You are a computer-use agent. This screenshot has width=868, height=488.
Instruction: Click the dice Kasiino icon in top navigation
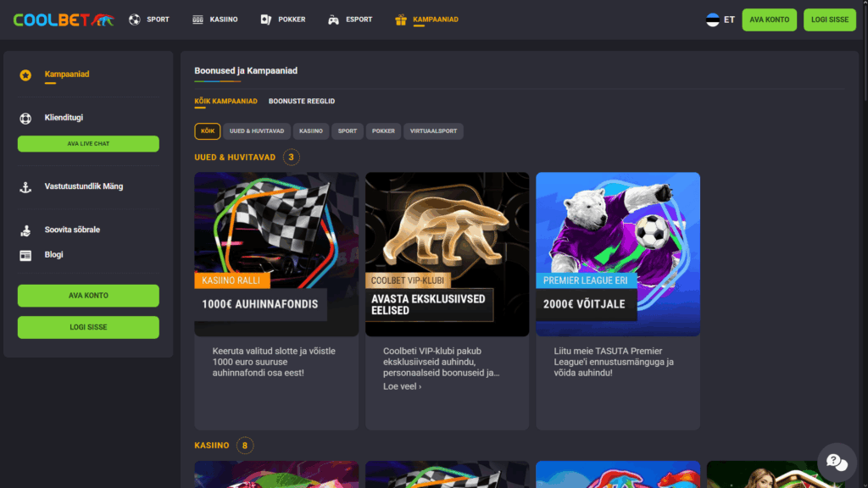197,19
